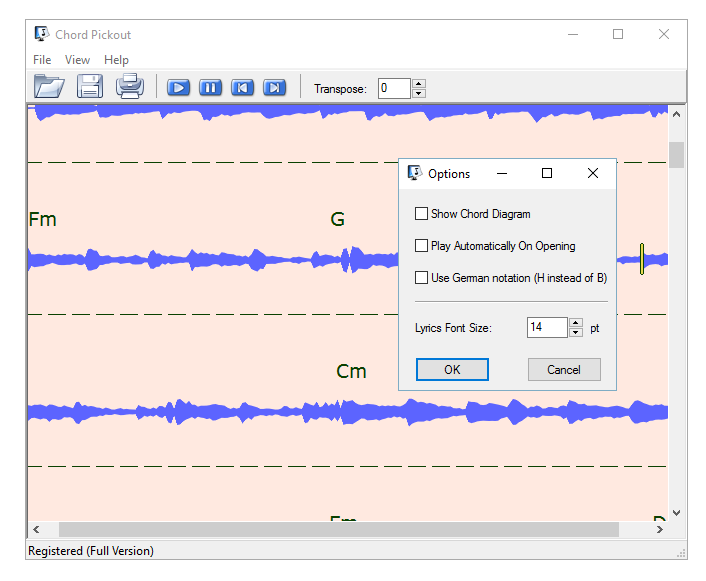Click the Transpose input field

tap(394, 88)
